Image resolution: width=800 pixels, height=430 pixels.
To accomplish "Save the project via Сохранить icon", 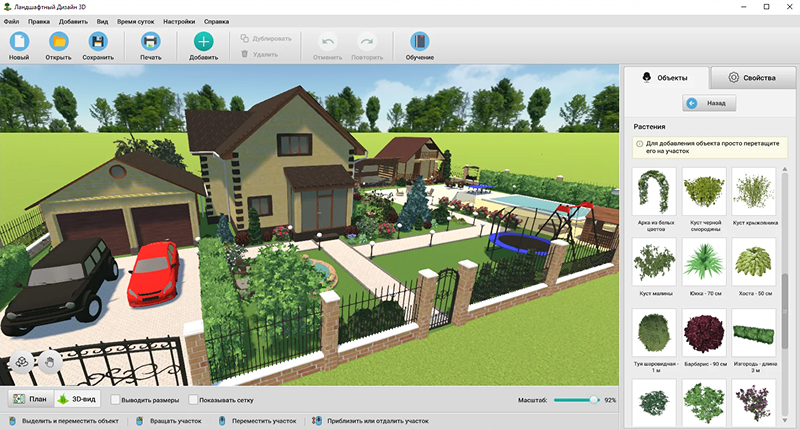I will (x=98, y=42).
